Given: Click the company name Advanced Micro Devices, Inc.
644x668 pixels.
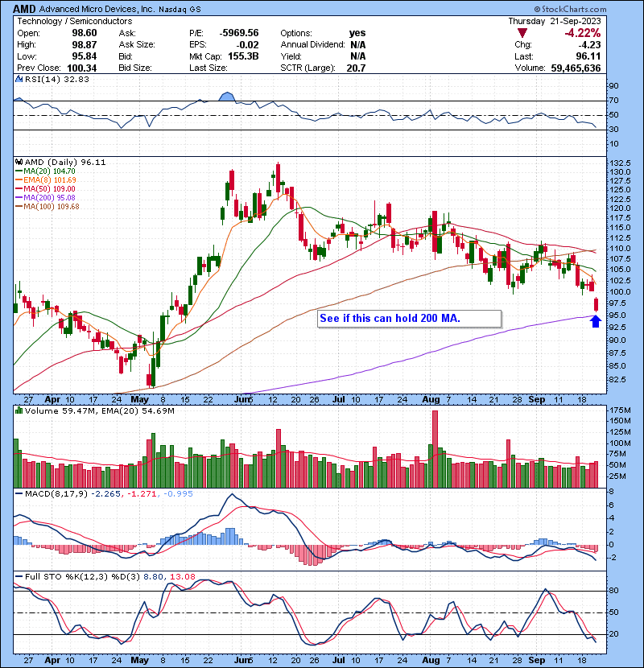Looking at the screenshot, I should coord(97,9).
